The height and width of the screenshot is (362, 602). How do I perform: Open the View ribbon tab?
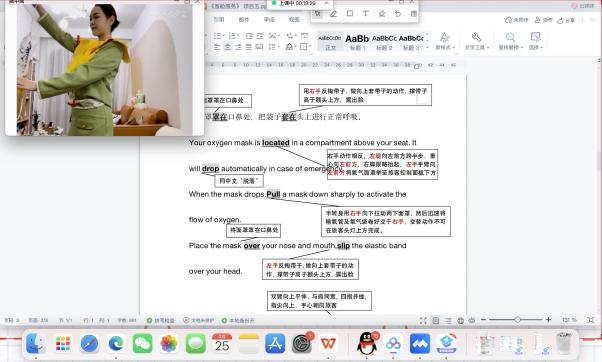[294, 19]
